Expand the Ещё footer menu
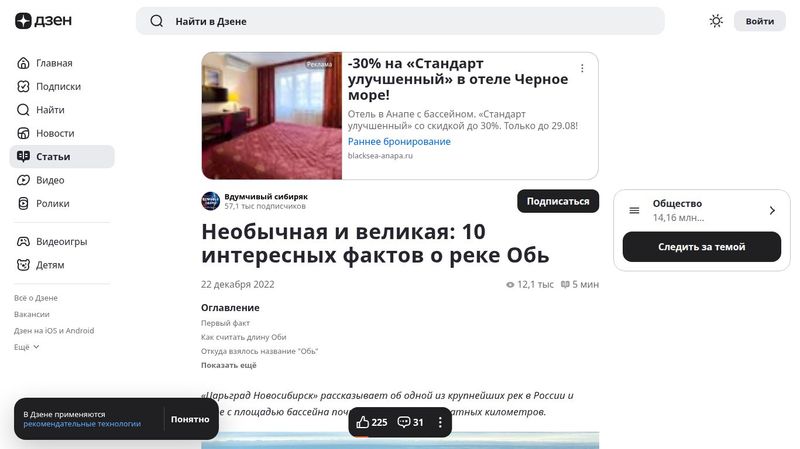 click(x=27, y=347)
